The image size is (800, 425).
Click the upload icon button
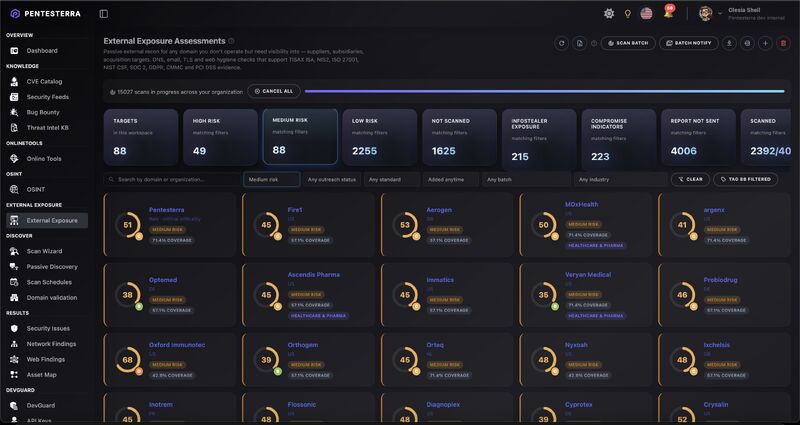pyautogui.click(x=729, y=43)
